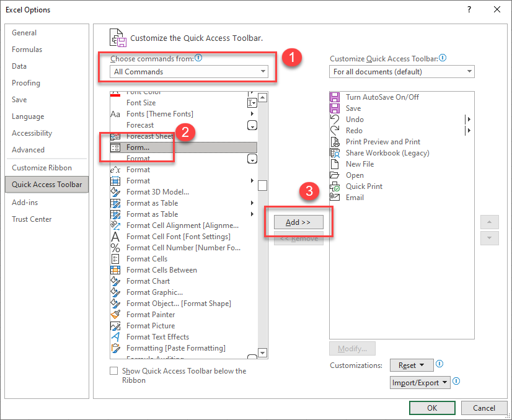Screen dimensions: 512x420
Task: Click the Format Picture command icon
Action: [x=115, y=325]
